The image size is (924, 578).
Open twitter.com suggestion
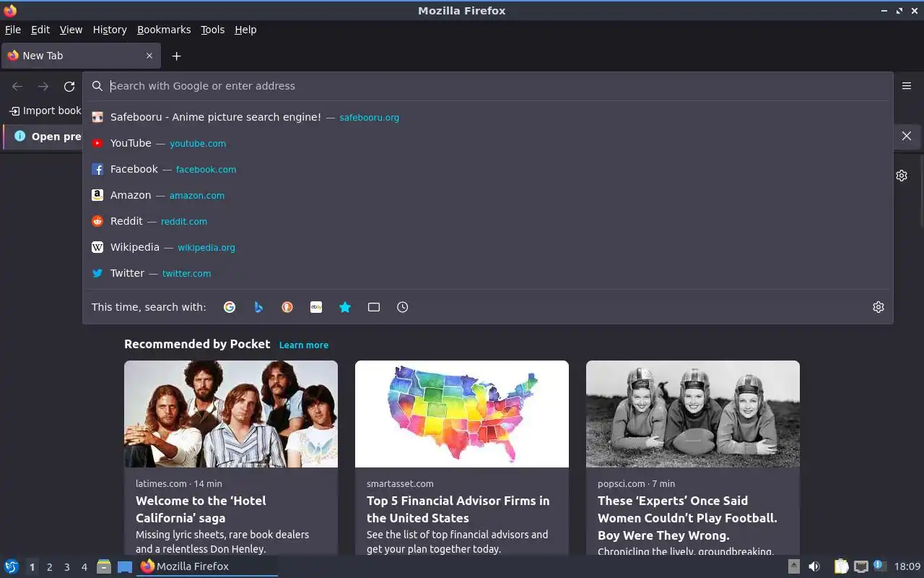point(186,274)
